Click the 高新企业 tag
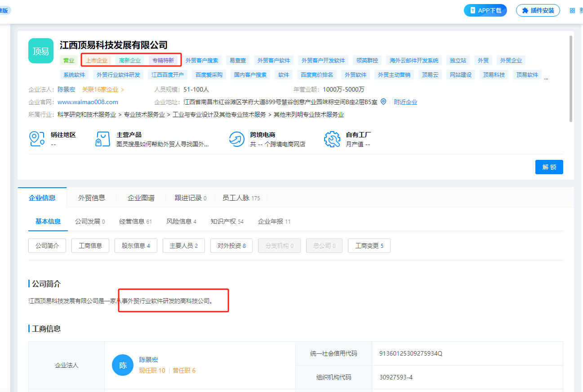Viewport: 583px width, 392px height. click(x=130, y=61)
